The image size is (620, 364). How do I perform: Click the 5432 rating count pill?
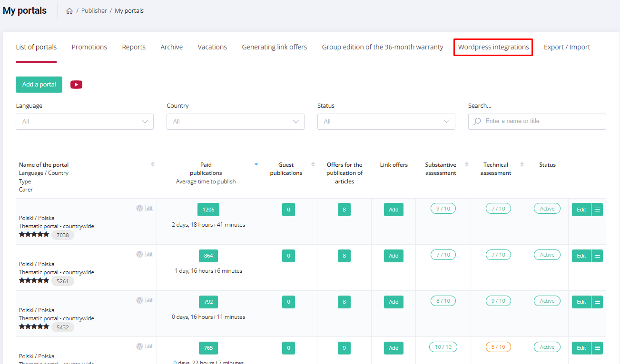63,327
